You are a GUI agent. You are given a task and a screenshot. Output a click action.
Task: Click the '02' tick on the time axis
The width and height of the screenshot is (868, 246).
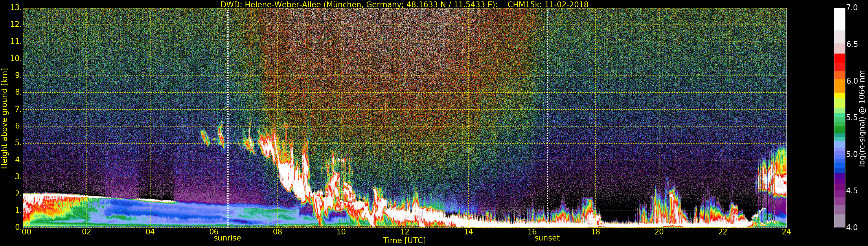(87, 232)
